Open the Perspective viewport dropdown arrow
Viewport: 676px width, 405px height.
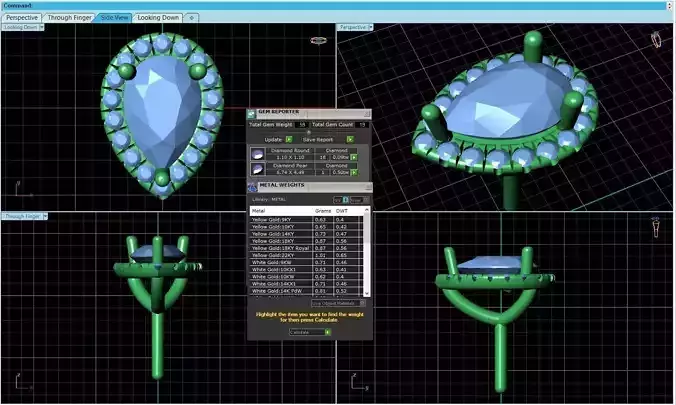(370, 27)
